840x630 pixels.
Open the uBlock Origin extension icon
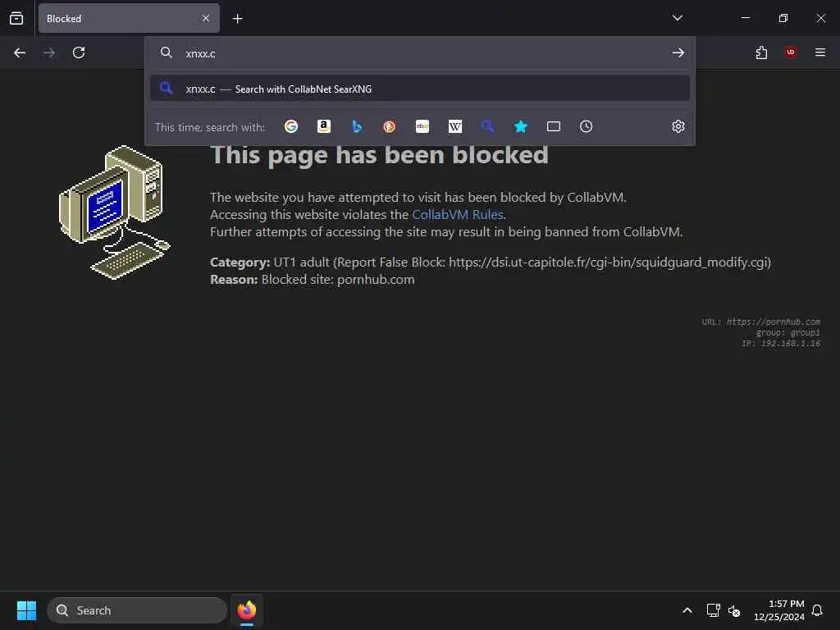coord(791,52)
